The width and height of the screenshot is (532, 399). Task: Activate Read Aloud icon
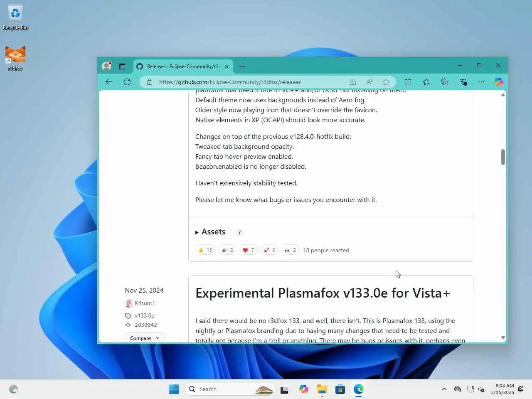click(x=369, y=82)
